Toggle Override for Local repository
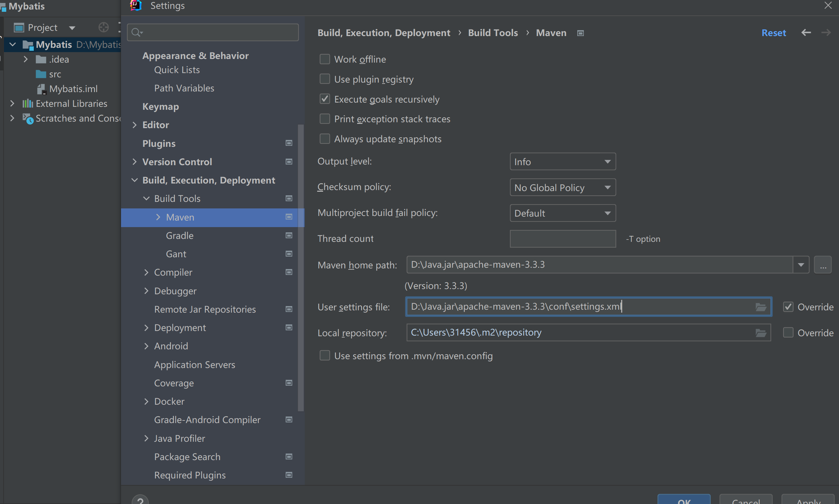 pos(788,333)
